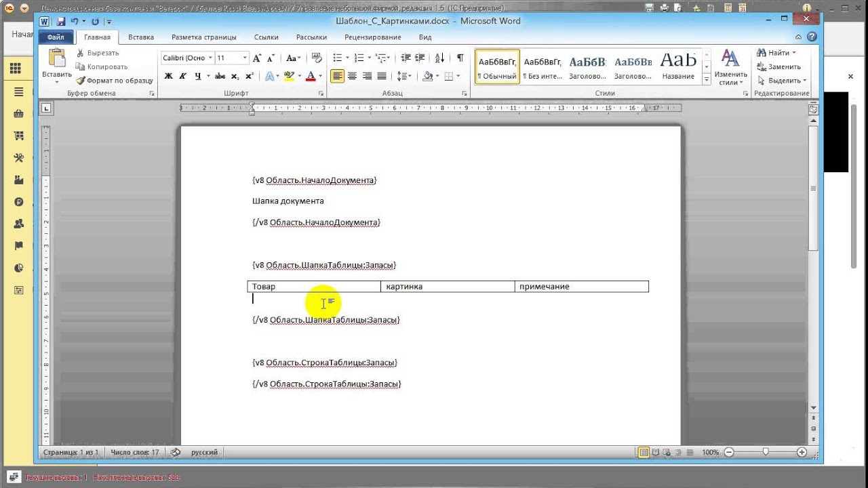The height and width of the screenshot is (488, 868).
Task: Toggle superscript formatting
Action: click(x=249, y=76)
